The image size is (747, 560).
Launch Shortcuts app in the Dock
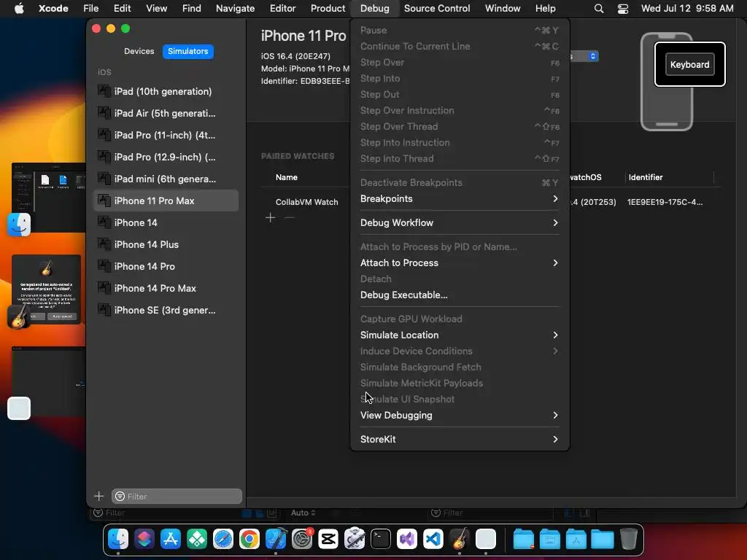tap(144, 539)
